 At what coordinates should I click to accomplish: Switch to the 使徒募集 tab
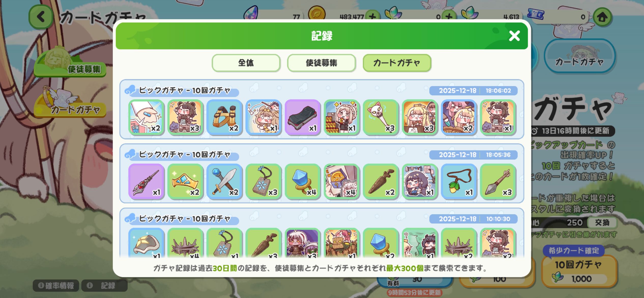coord(321,63)
